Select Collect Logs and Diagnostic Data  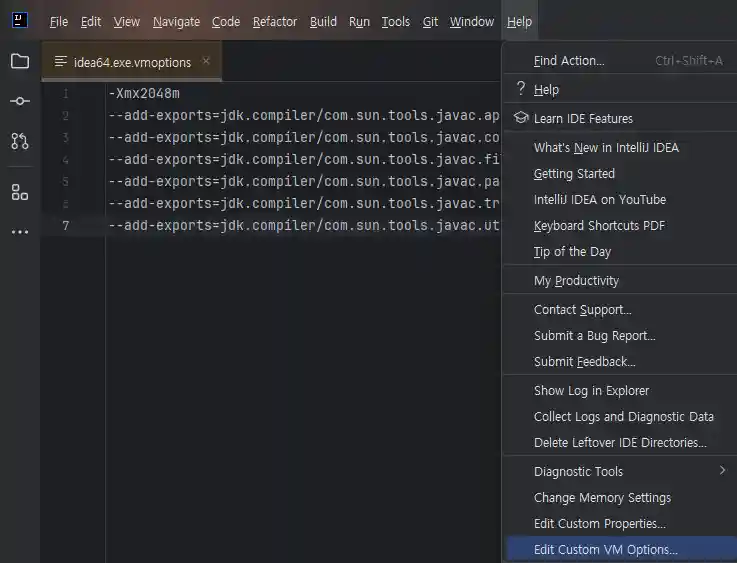coord(620,416)
